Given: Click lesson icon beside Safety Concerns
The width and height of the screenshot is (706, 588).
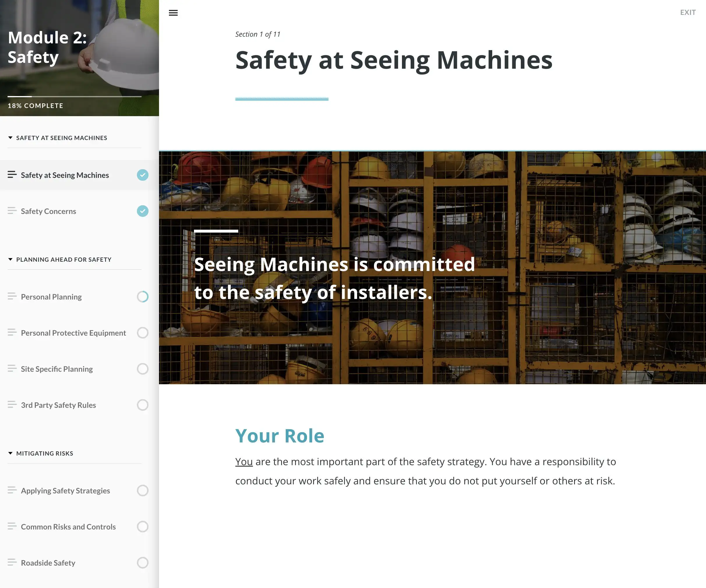Looking at the screenshot, I should pos(12,211).
